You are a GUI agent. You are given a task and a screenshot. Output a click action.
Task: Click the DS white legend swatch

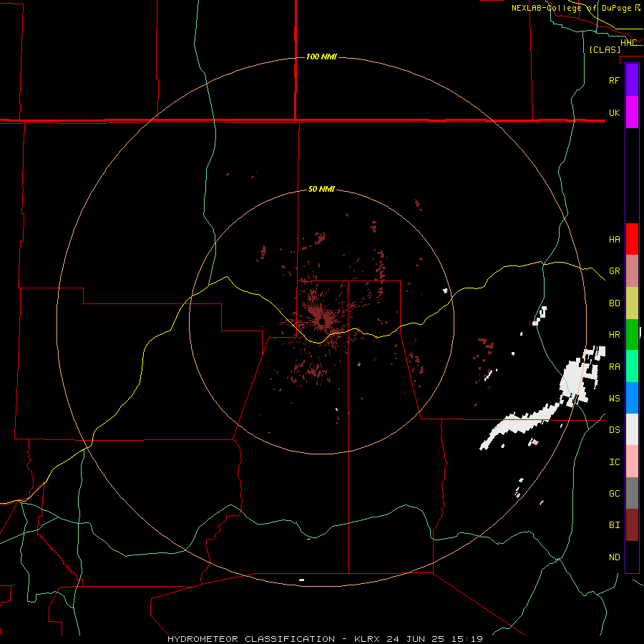(x=632, y=429)
